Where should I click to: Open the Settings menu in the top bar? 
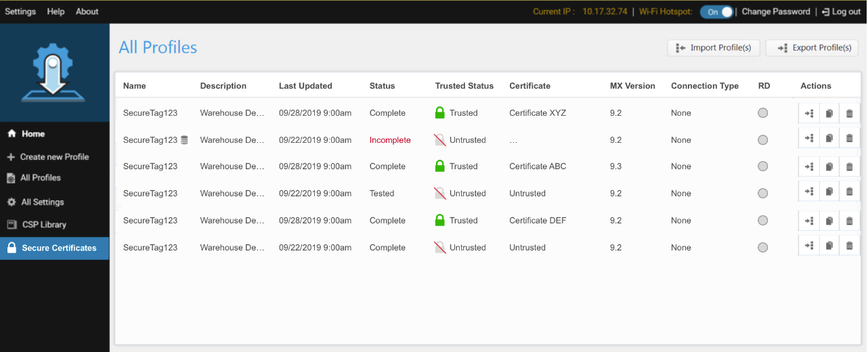click(20, 12)
